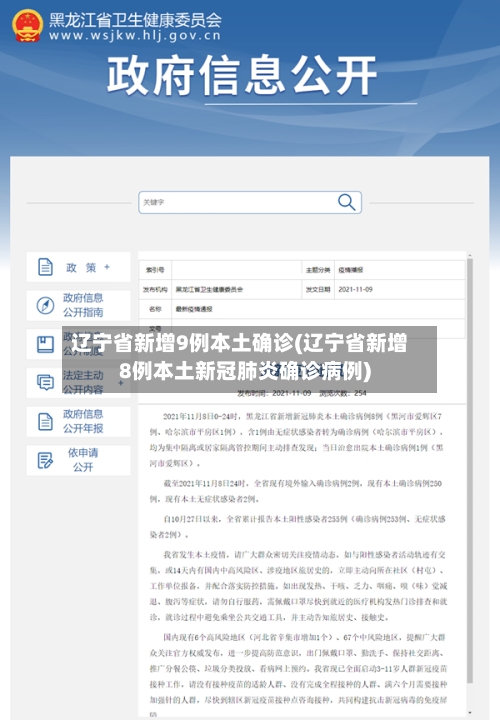Open 政策 menu item
Image resolution: width=500 pixels, height=720 pixels.
(79, 267)
